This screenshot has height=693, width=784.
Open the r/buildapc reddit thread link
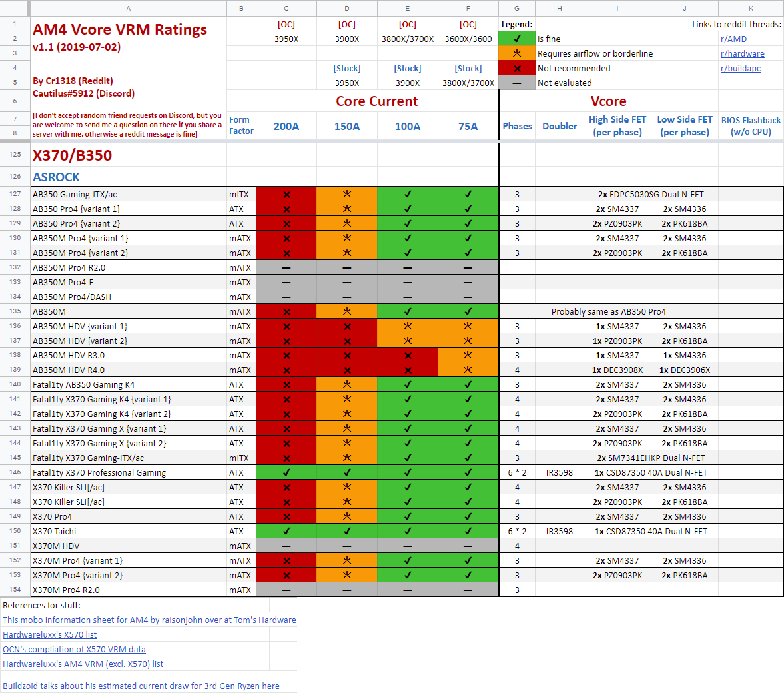(740, 68)
